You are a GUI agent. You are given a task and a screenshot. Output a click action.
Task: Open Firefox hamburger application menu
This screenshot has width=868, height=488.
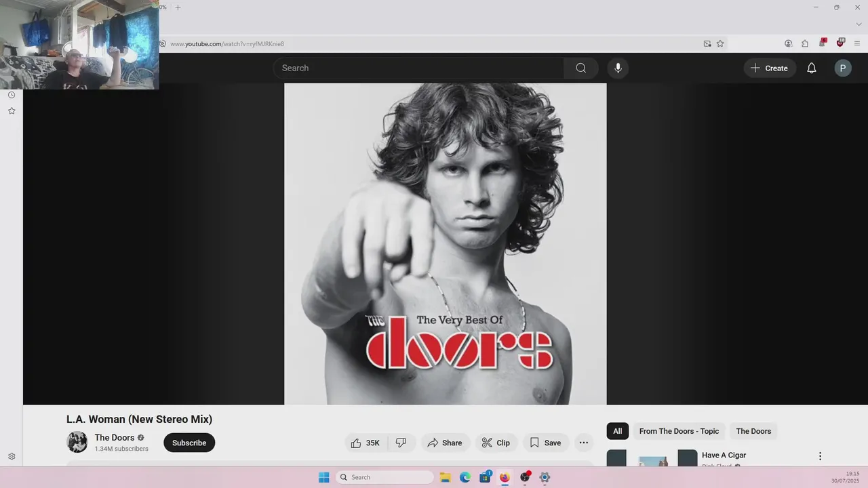[x=857, y=43]
